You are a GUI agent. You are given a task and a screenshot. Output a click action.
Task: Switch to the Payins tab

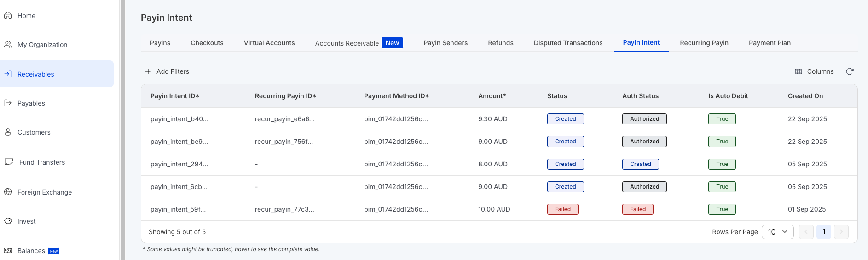[160, 43]
